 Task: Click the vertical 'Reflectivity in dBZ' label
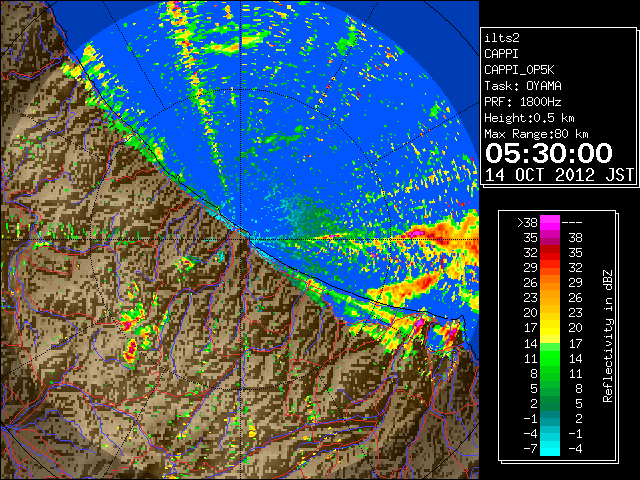coord(608,336)
